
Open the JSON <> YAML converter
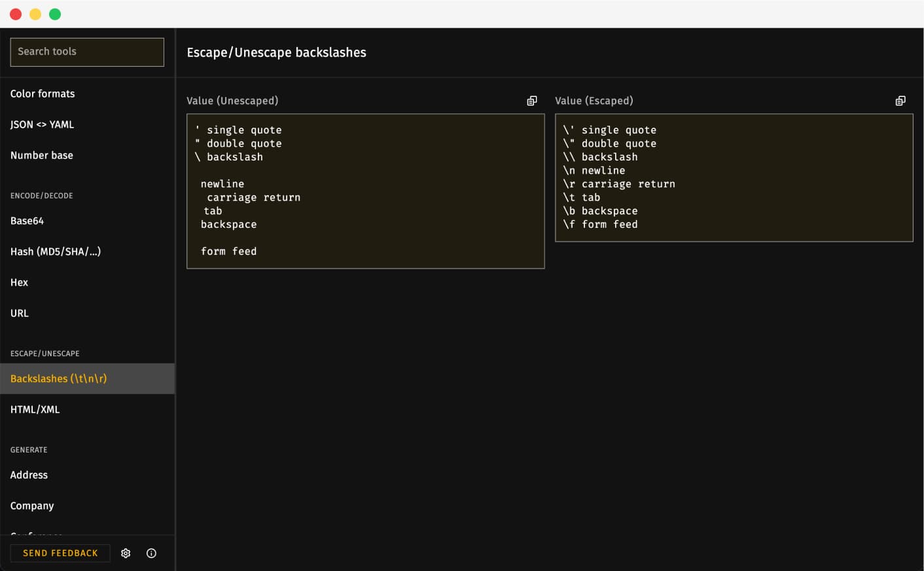pos(87,124)
